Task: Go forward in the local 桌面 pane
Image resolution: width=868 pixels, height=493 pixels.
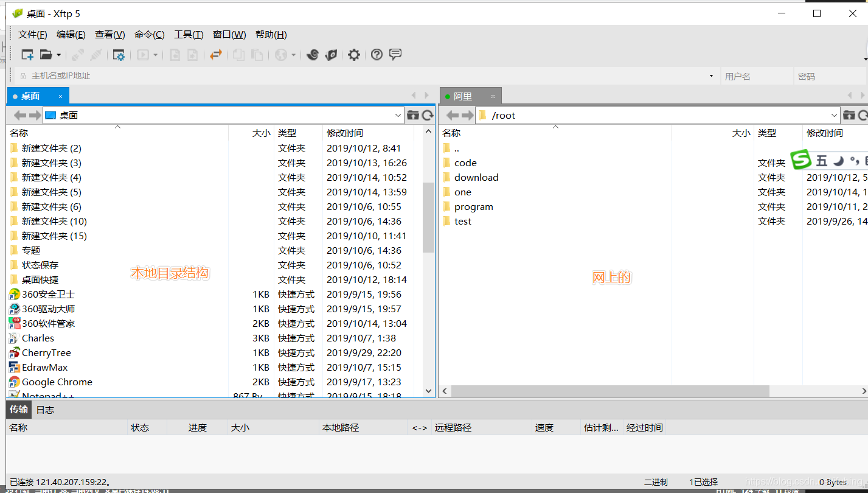Action: (x=35, y=115)
